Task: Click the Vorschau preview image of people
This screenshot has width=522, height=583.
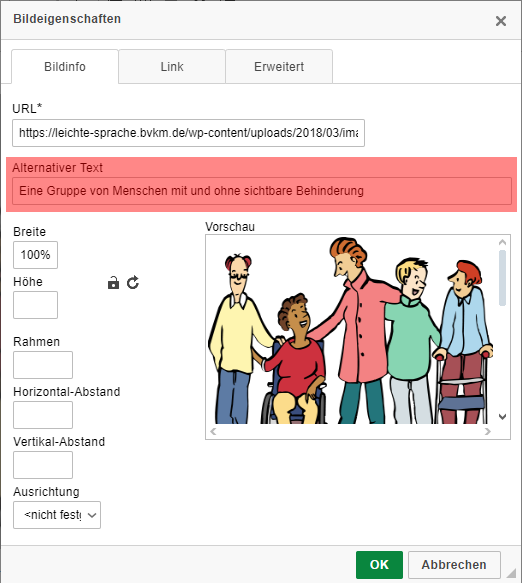Action: pos(351,330)
